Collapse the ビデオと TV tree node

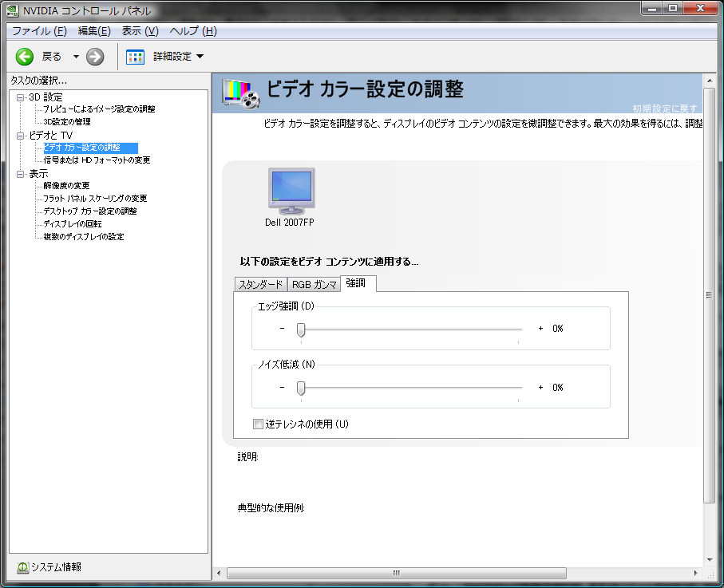pyautogui.click(x=20, y=136)
